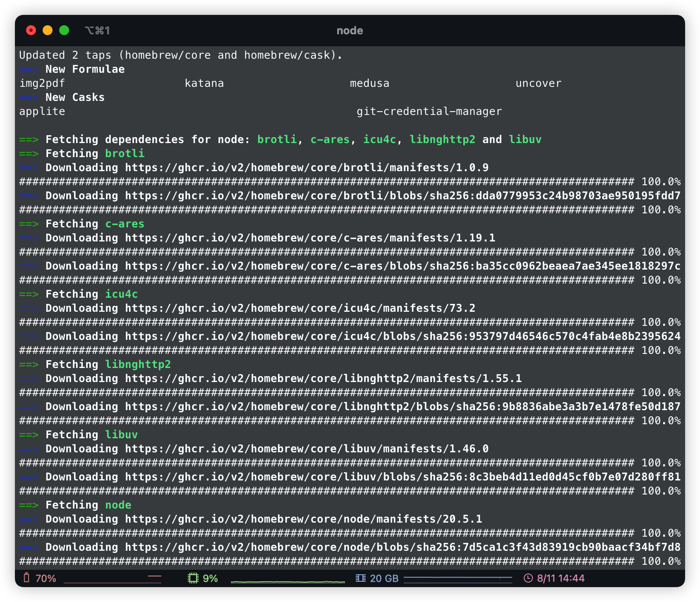Click the node blobs sha256 URL
Viewport: 700px width, 602px height.
(403, 547)
